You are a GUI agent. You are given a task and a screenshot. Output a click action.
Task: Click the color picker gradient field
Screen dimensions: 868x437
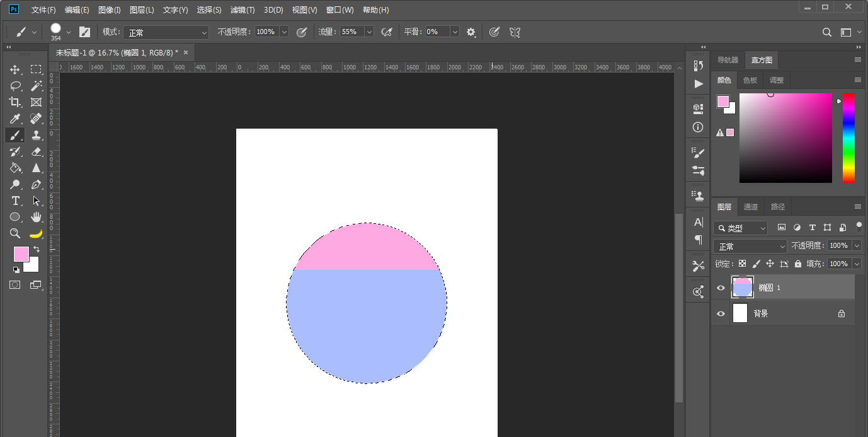(x=785, y=137)
